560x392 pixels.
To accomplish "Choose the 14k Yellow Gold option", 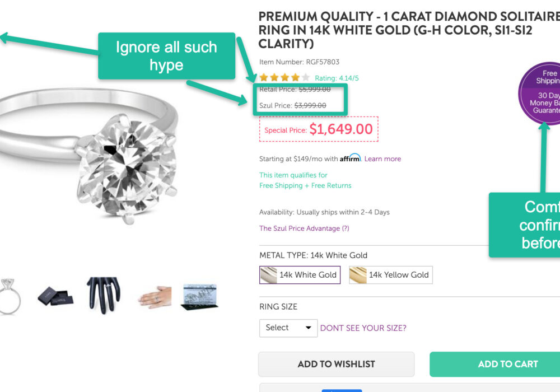I will (398, 275).
